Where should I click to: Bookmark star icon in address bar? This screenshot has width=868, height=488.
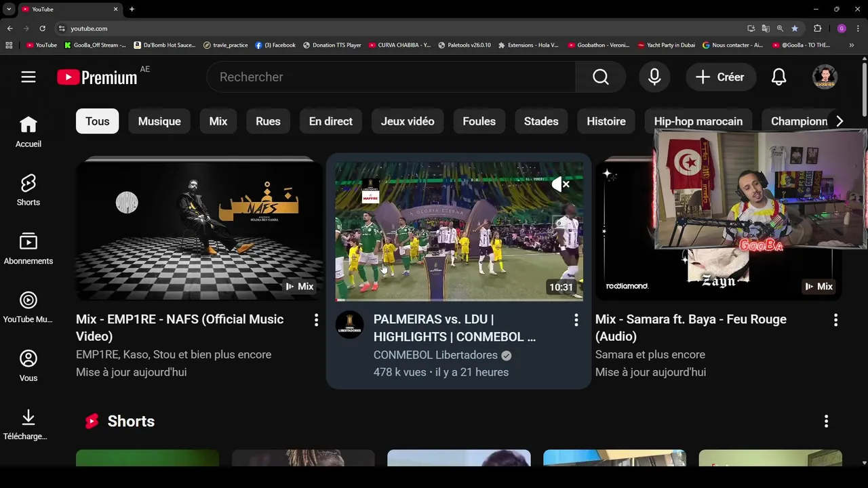click(x=795, y=28)
